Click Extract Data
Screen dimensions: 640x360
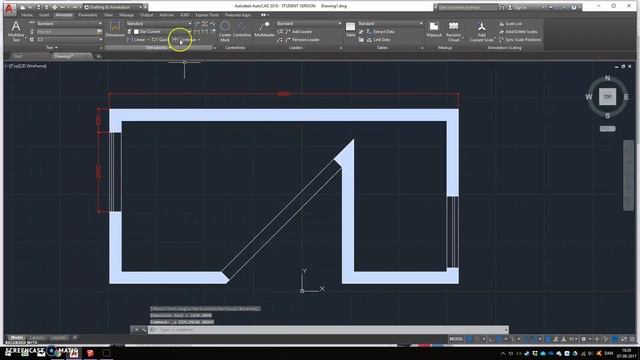(x=380, y=31)
